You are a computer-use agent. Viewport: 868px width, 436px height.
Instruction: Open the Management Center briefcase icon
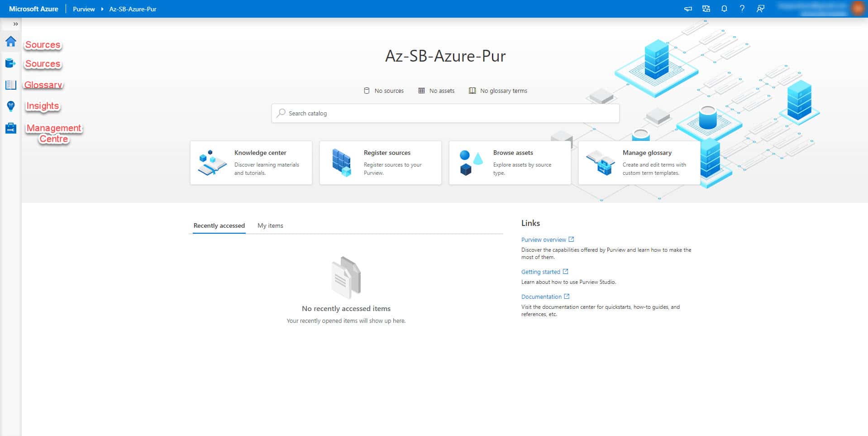pos(11,128)
